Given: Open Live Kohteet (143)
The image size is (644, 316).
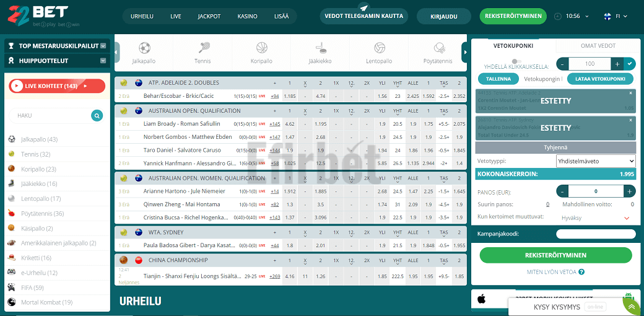Looking at the screenshot, I should point(57,86).
